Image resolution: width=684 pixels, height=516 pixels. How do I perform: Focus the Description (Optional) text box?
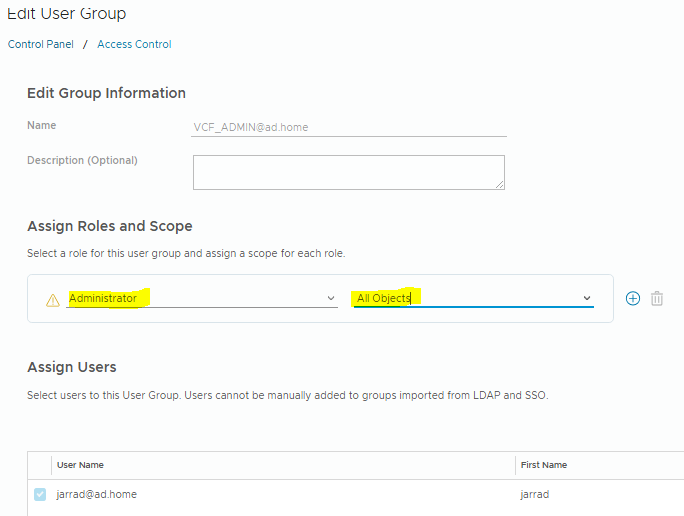348,171
